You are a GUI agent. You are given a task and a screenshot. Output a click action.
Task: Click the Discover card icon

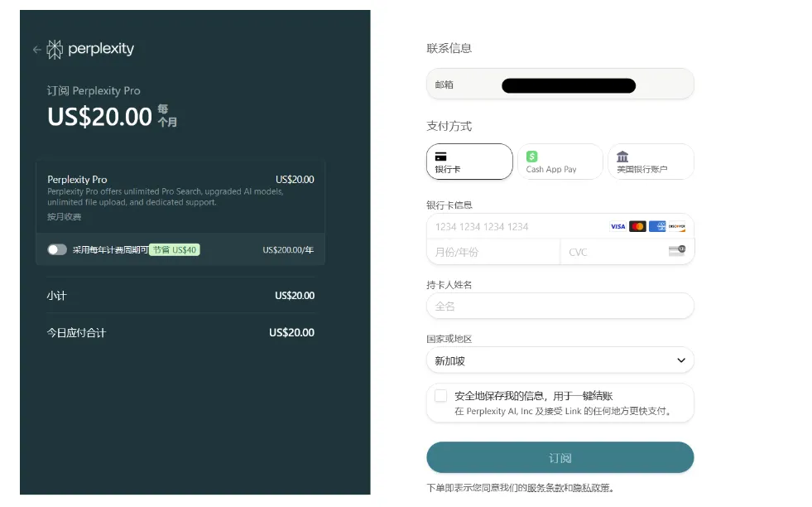point(677,226)
